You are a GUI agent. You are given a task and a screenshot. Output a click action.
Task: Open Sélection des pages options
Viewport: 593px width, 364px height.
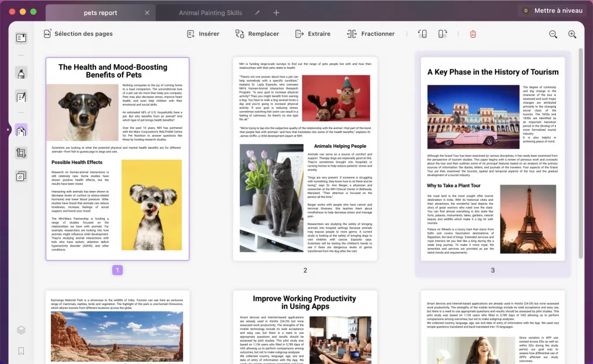click(78, 34)
